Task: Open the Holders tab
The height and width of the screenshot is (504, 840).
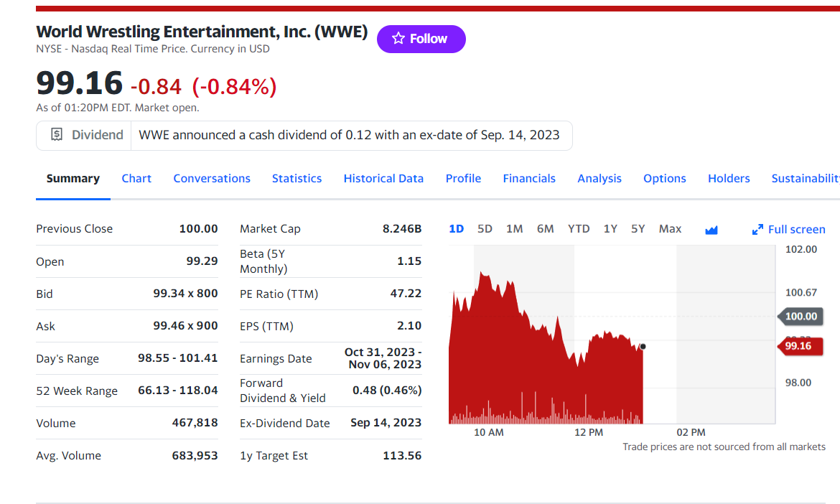Action: tap(729, 178)
